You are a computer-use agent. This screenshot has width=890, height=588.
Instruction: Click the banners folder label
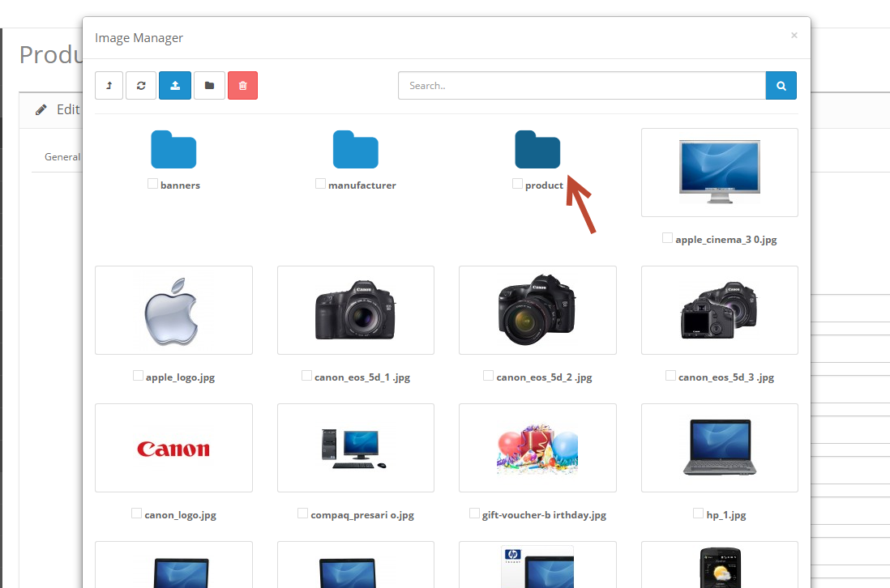[x=180, y=185]
